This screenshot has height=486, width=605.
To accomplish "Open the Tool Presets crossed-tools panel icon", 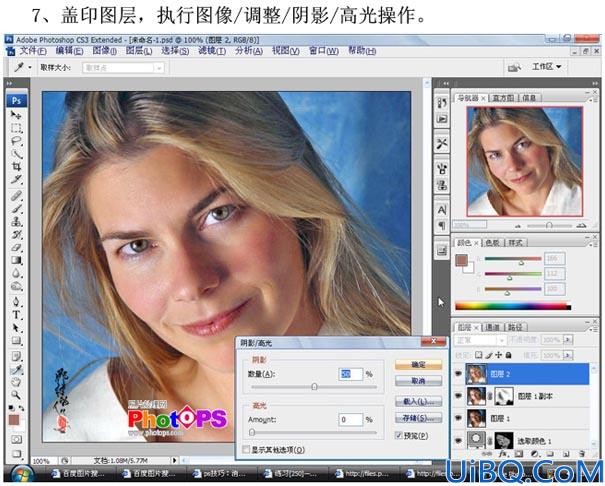I will (x=442, y=144).
